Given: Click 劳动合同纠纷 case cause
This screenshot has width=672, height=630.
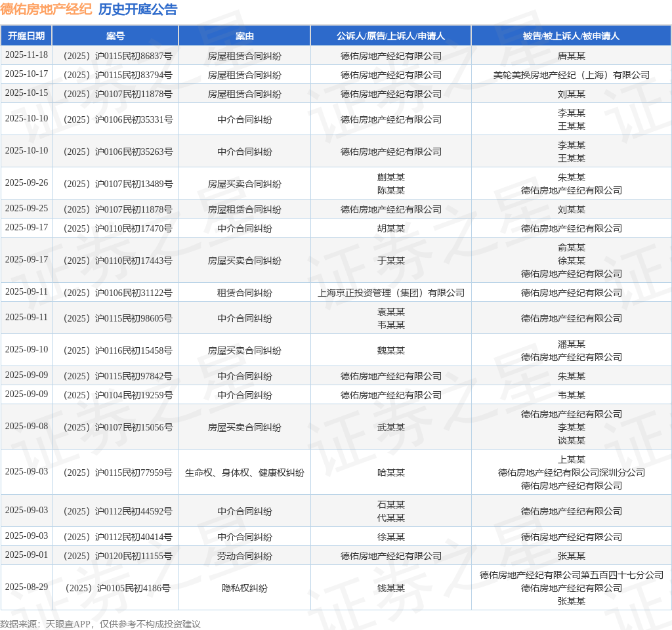Looking at the screenshot, I should pyautogui.click(x=244, y=556).
